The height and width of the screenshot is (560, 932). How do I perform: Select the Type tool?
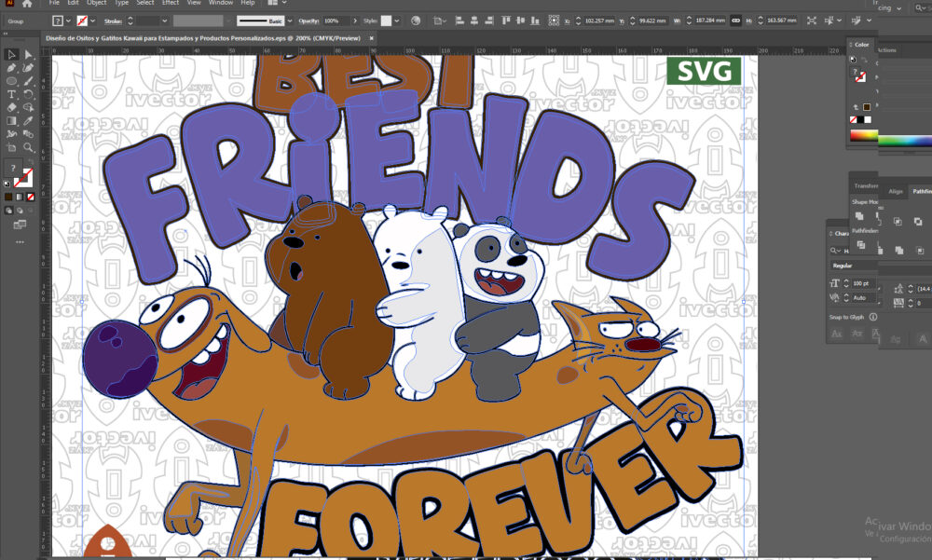tap(10, 94)
